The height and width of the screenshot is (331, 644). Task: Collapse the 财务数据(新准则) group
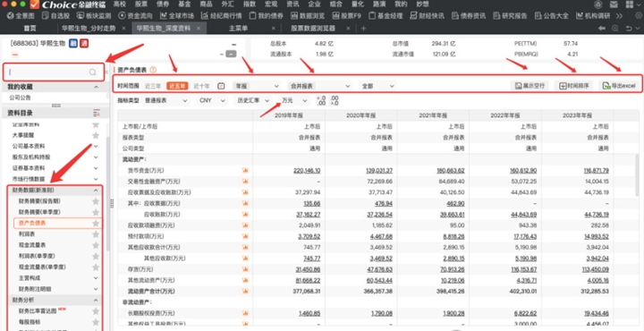(x=96, y=191)
